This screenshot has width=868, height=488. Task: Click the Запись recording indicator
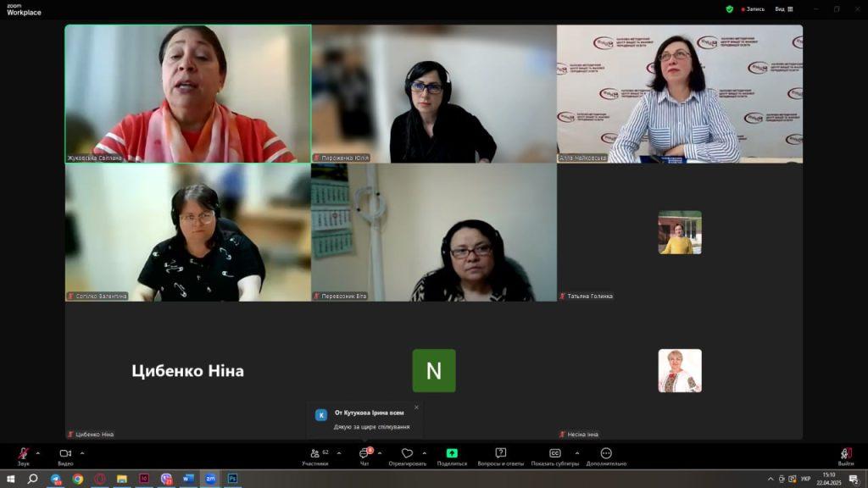coord(753,9)
